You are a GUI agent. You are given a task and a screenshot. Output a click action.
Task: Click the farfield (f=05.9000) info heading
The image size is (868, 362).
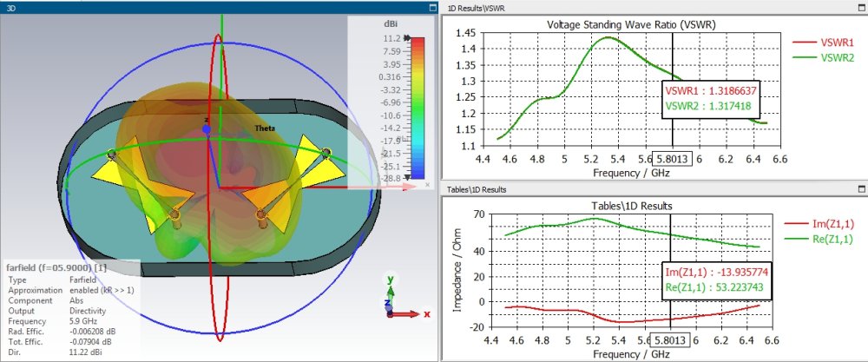point(56,267)
